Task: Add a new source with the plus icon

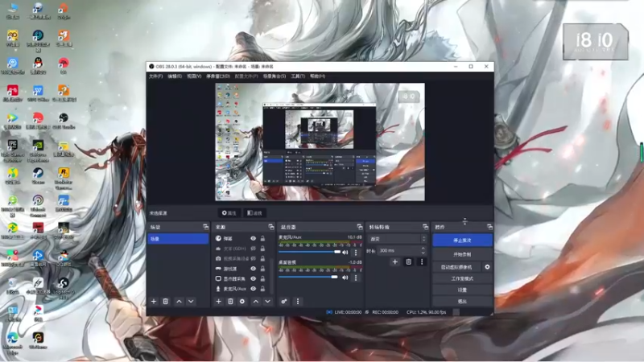Action: coord(218,301)
